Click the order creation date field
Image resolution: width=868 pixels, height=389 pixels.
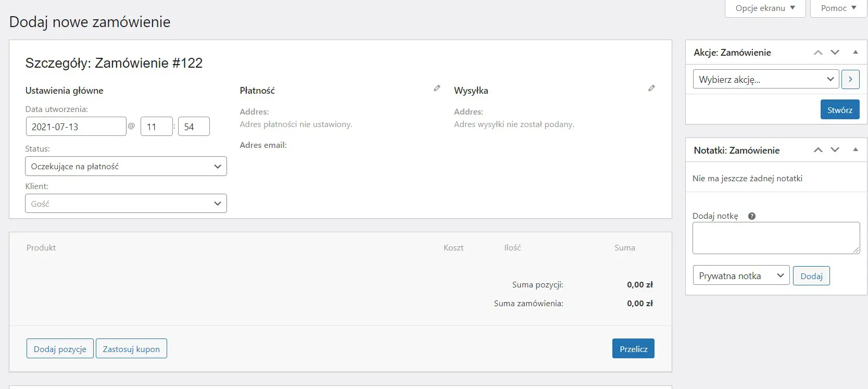[x=76, y=127]
